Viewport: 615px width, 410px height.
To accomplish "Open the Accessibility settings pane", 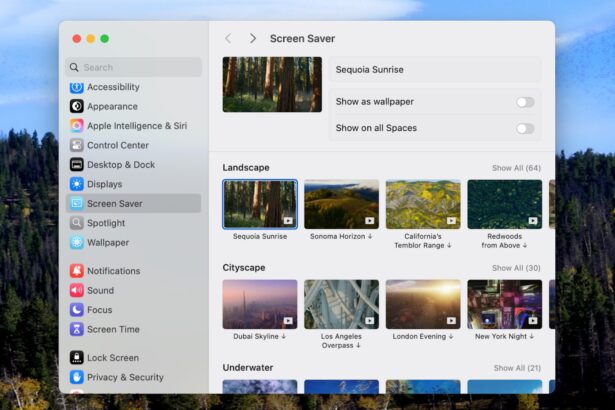I will 134,87.
